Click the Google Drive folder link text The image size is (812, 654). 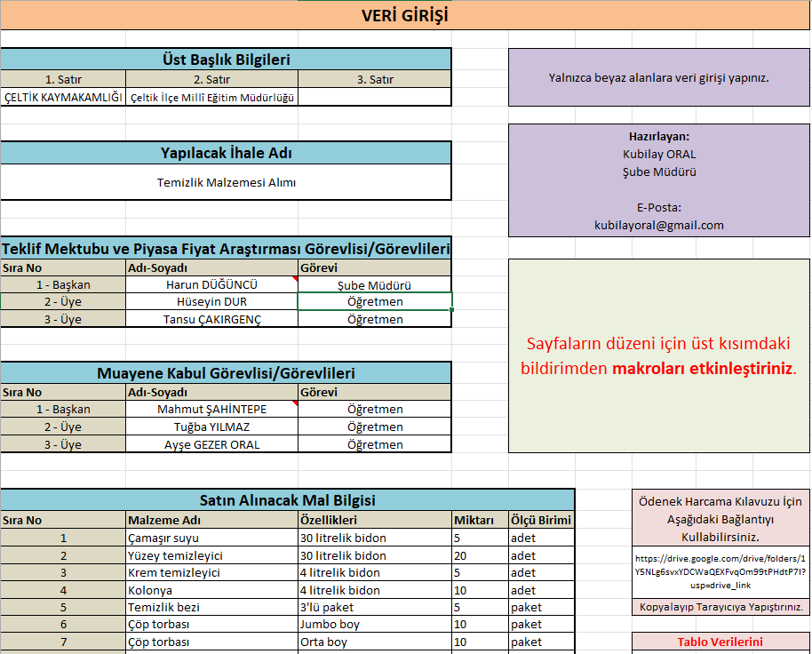[x=720, y=571]
